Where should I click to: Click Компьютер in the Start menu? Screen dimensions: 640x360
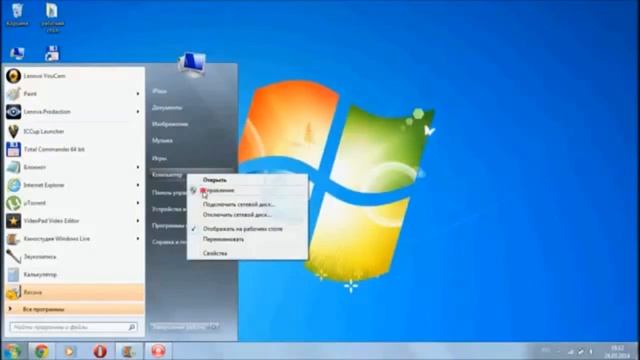(167, 175)
